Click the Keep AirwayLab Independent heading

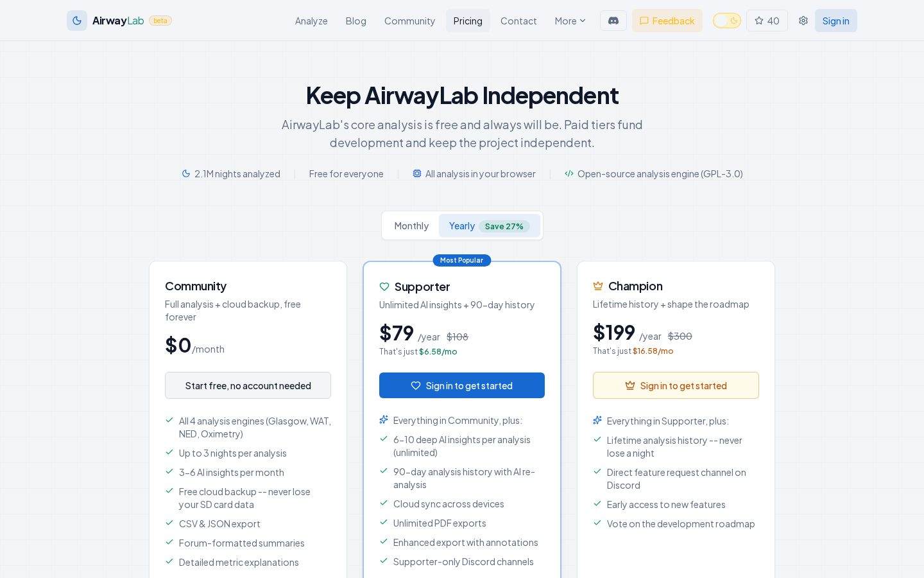coord(462,95)
